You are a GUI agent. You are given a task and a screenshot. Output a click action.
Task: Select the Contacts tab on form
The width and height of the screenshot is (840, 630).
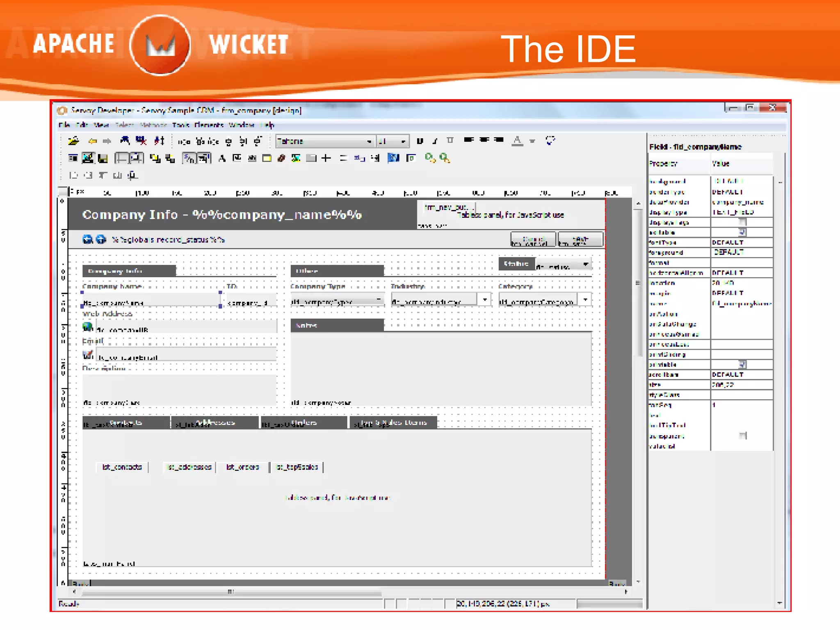pos(126,422)
